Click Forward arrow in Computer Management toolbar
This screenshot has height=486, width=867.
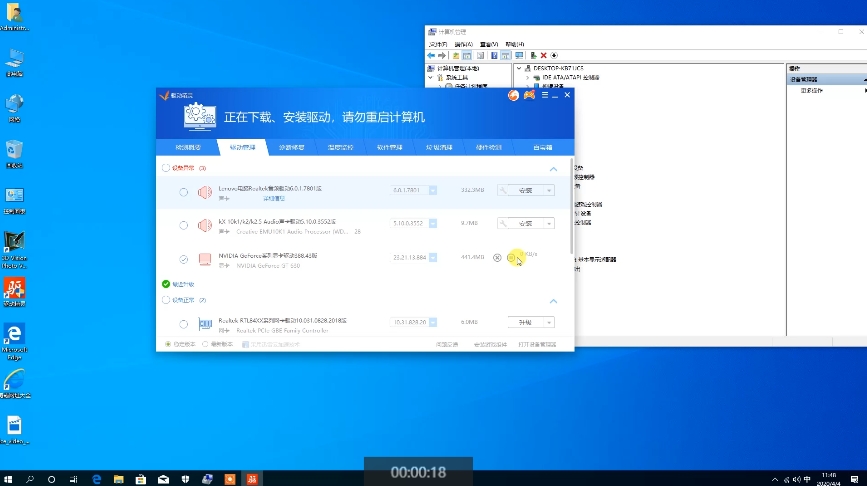pyautogui.click(x=442, y=55)
